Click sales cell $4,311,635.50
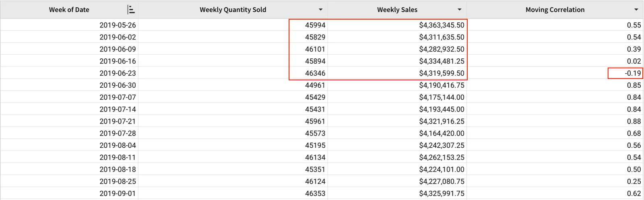The height and width of the screenshot is (200, 644). point(397,37)
